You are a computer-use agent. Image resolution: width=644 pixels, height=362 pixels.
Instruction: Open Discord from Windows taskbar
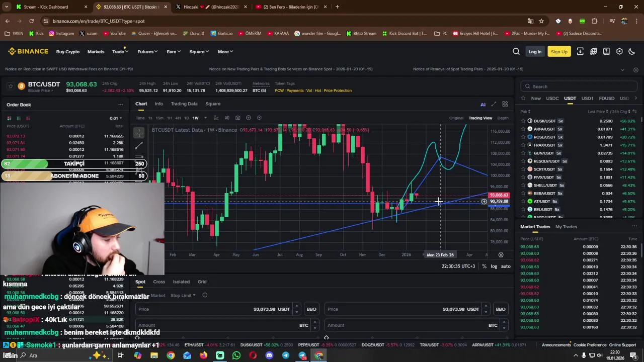[269, 355]
